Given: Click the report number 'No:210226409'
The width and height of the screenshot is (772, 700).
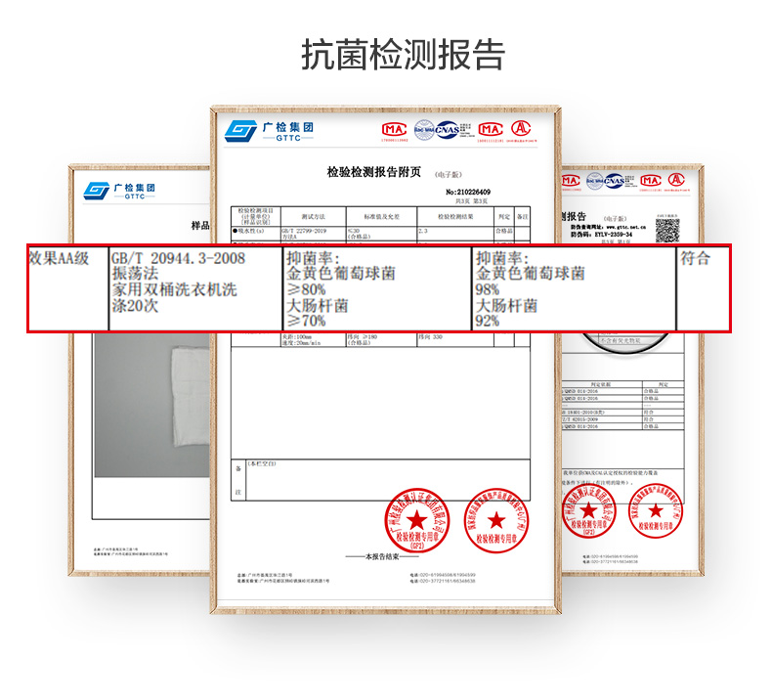Looking at the screenshot, I should click(x=468, y=193).
